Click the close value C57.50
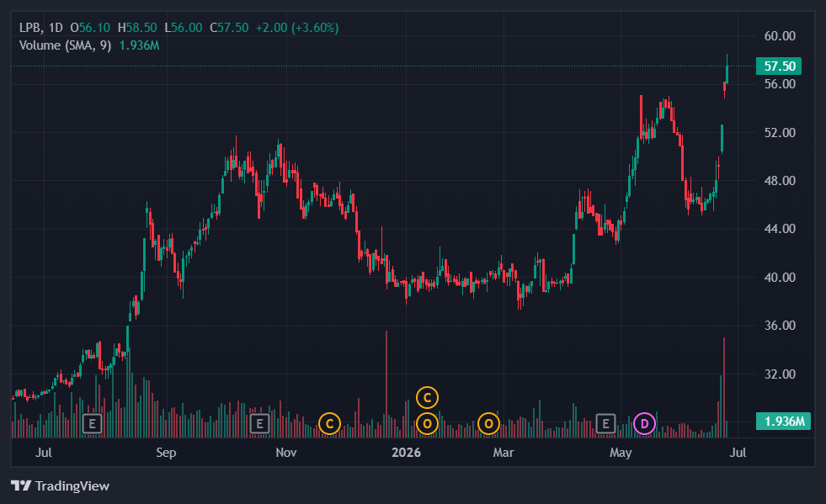 pyautogui.click(x=229, y=28)
